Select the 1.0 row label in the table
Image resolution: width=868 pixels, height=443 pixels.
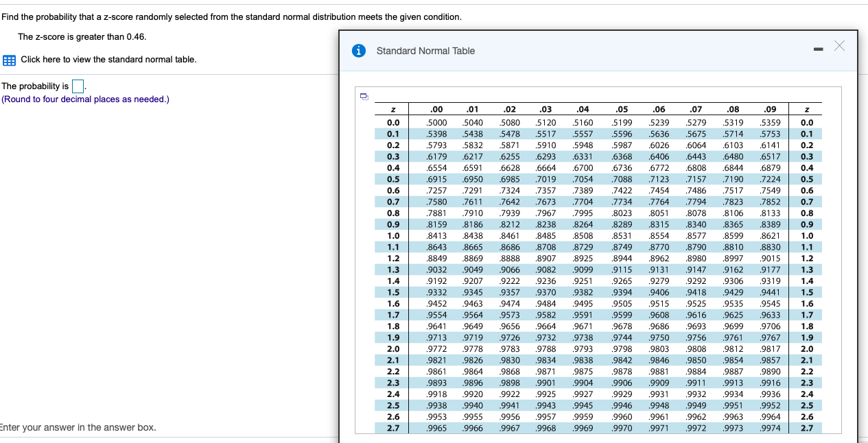pos(392,235)
